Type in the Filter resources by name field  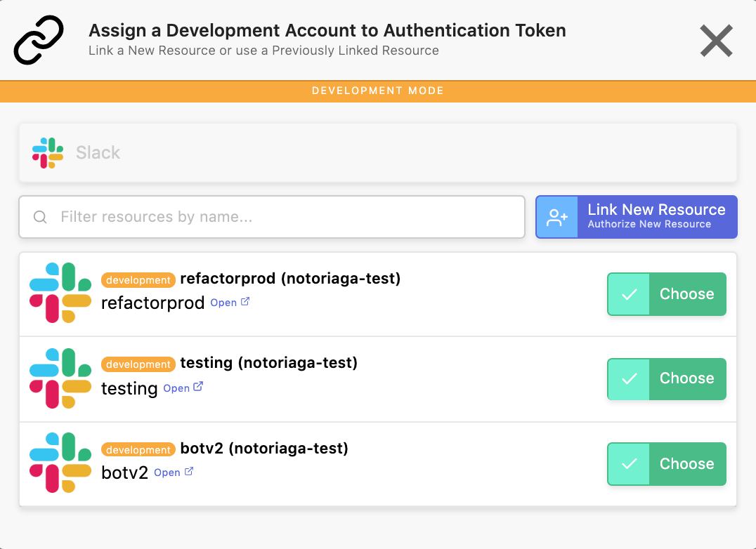point(281,217)
